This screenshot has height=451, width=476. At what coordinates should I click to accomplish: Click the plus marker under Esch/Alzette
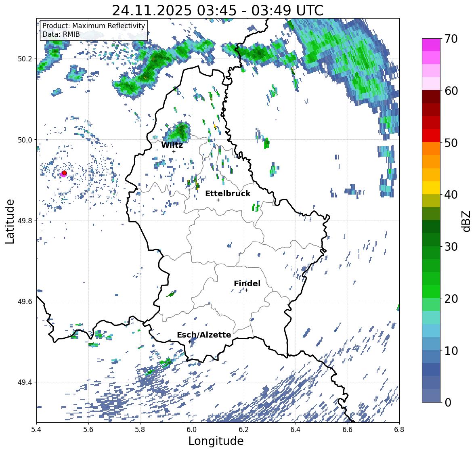[190, 342]
